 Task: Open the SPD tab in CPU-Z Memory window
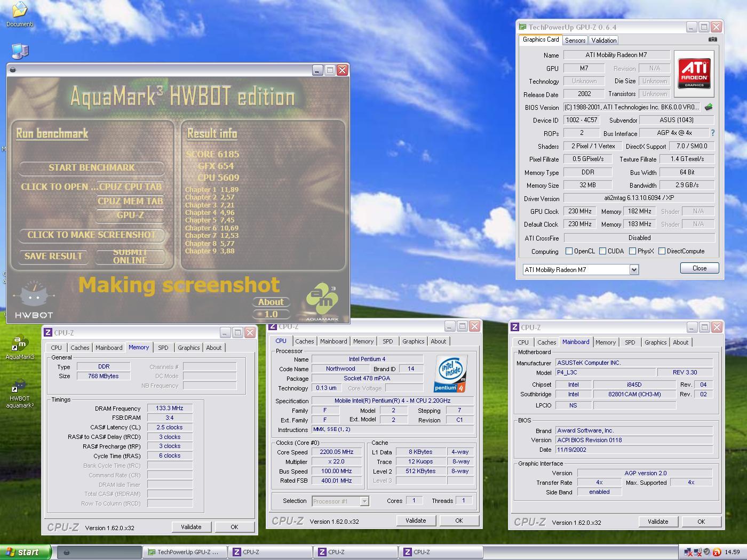[163, 348]
